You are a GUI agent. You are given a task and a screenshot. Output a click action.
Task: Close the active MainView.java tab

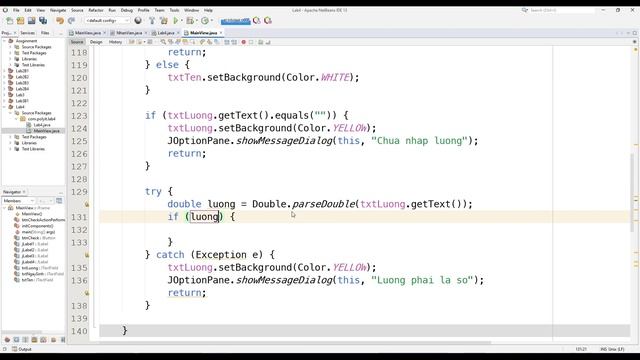click(221, 33)
